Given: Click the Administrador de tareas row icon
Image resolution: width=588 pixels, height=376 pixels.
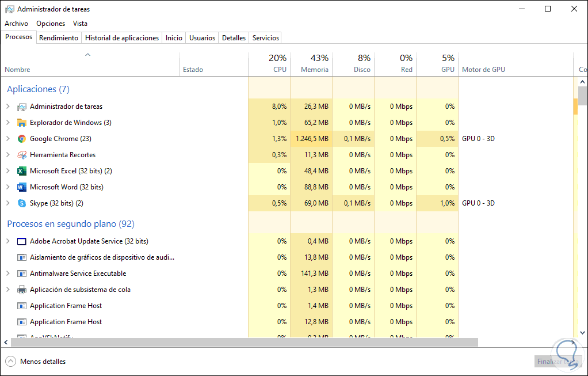Looking at the screenshot, I should click(x=22, y=107).
